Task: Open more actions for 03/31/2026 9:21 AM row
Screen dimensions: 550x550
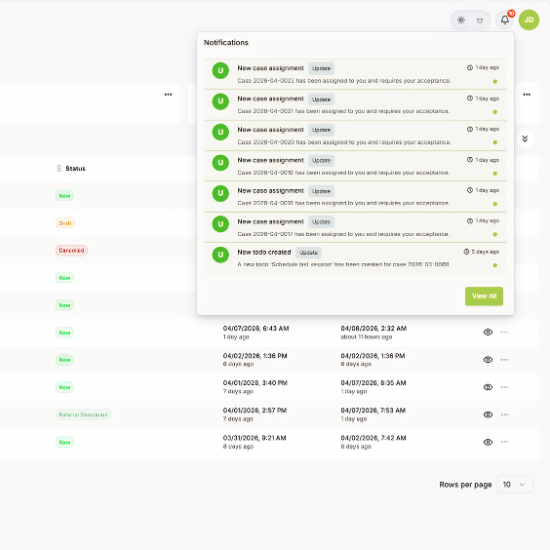Action: tap(504, 442)
